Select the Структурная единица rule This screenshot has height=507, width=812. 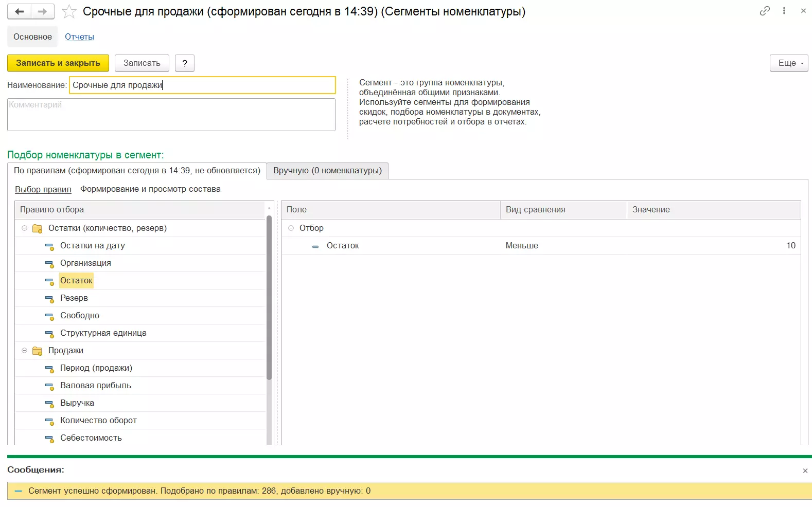pyautogui.click(x=103, y=333)
